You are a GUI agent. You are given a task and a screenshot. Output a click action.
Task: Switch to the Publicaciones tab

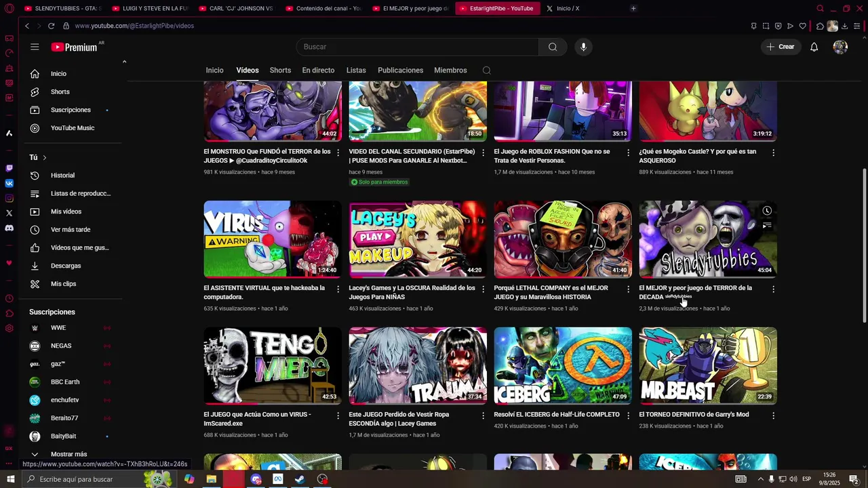tap(400, 70)
